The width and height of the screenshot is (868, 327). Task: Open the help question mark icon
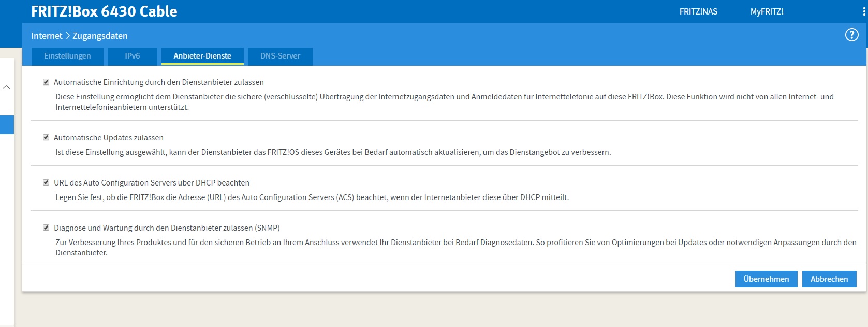(x=851, y=35)
